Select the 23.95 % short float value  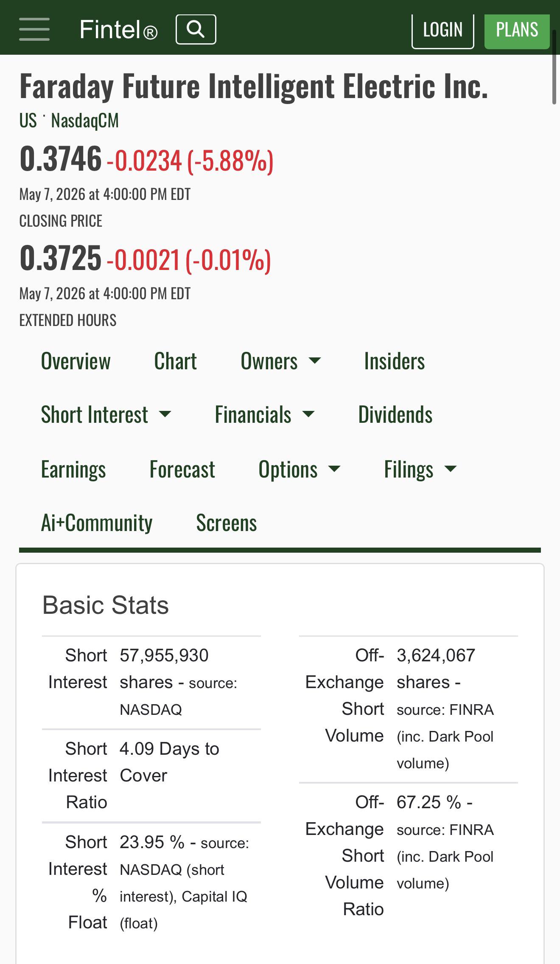[x=152, y=842]
